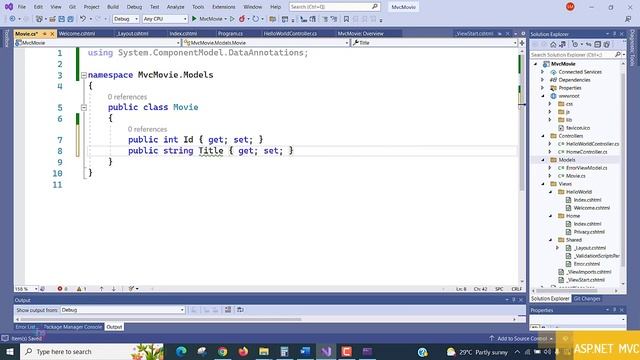Switch to the Program.cs editor tab
640x360 pixels.
click(x=231, y=33)
